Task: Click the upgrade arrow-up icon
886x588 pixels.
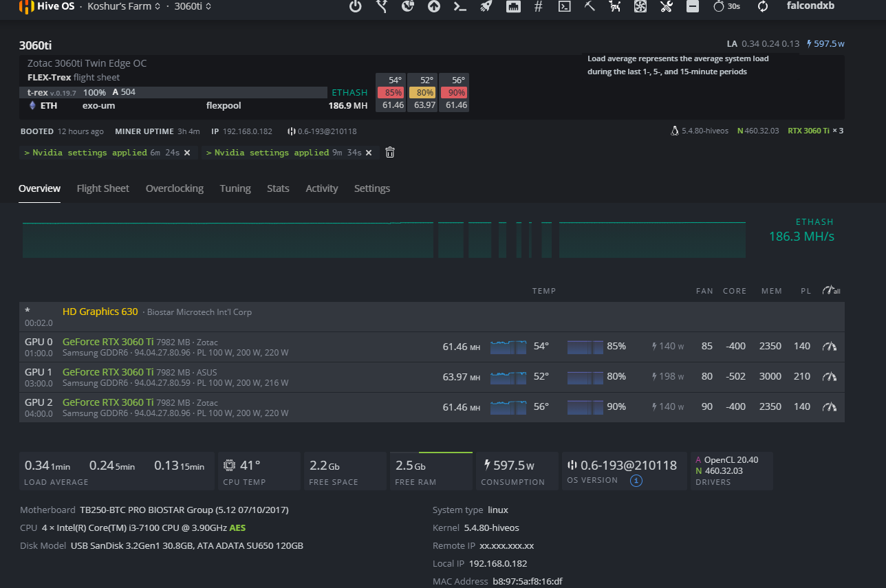Action: click(x=434, y=6)
